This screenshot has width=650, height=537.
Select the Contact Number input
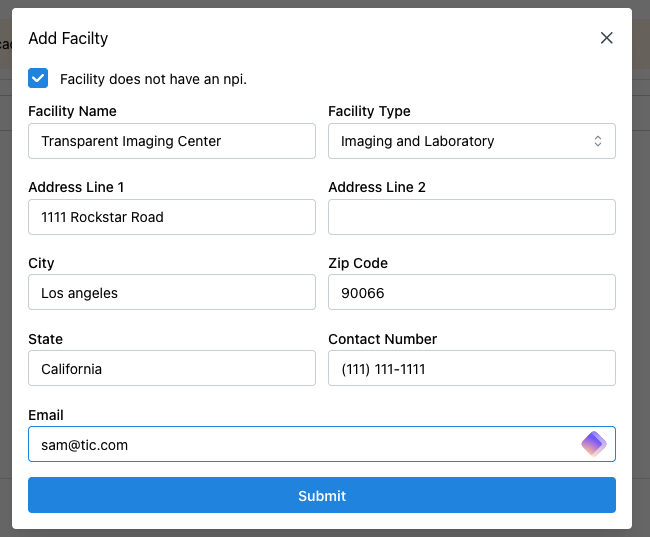click(471, 369)
